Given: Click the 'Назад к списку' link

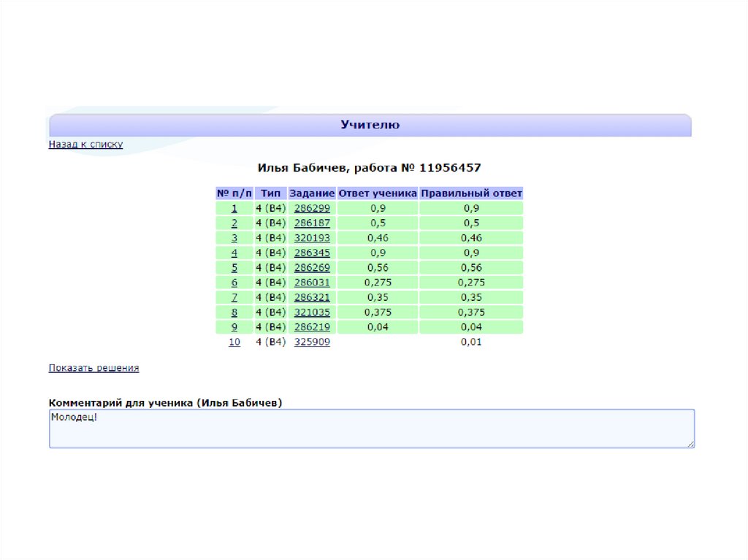Looking at the screenshot, I should pos(85,145).
